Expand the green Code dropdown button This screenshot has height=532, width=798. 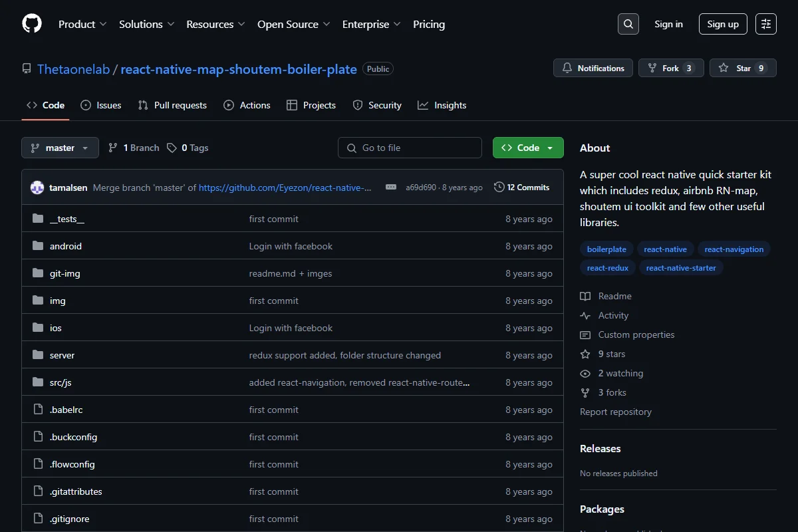528,148
